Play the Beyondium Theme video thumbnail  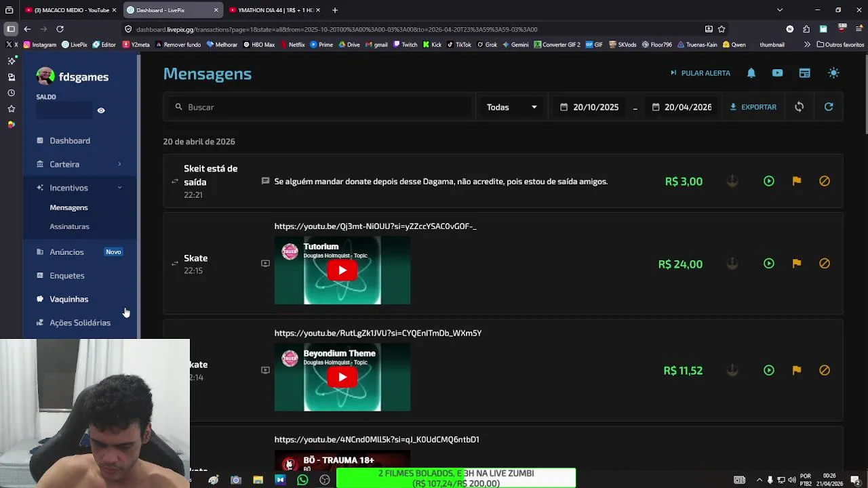[342, 378]
